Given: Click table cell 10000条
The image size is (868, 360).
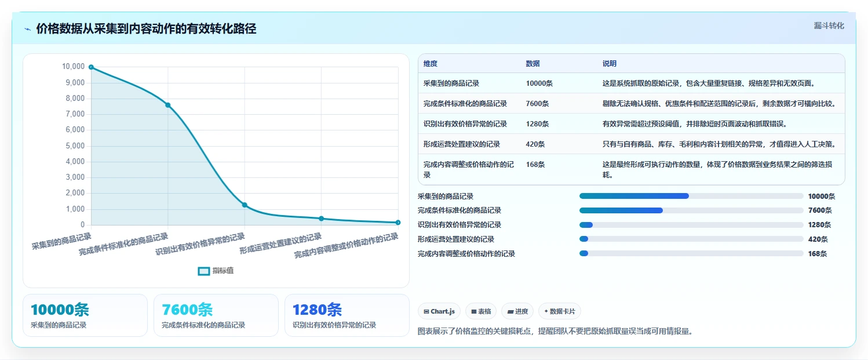Looking at the screenshot, I should point(539,83).
